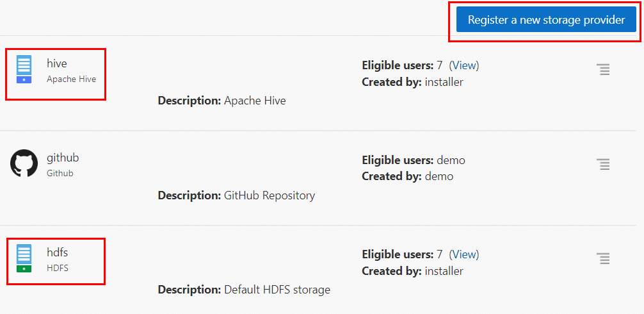Screen dimensions: 644x314
Task: Click the Github type label under github
Action: point(60,174)
